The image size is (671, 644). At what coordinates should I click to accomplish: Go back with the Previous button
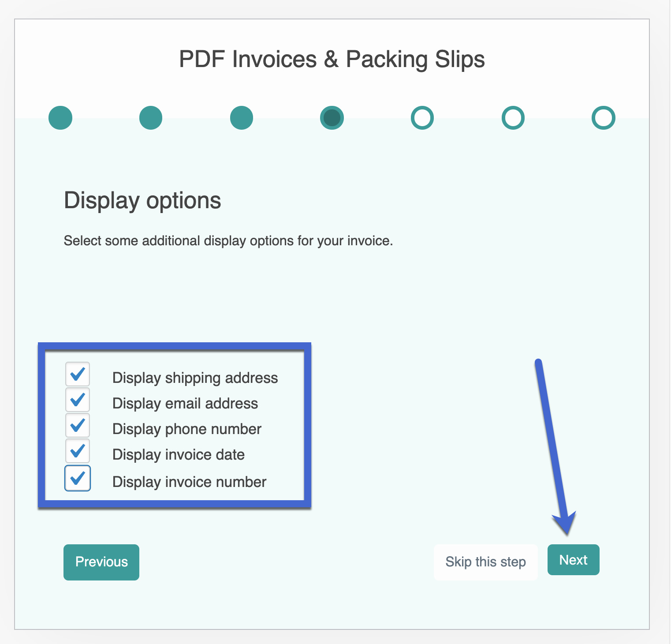tap(101, 562)
